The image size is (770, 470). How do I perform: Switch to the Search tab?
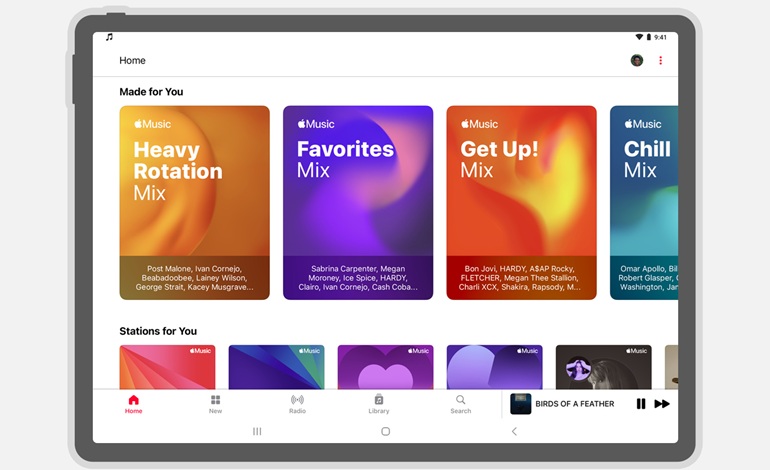(x=461, y=404)
